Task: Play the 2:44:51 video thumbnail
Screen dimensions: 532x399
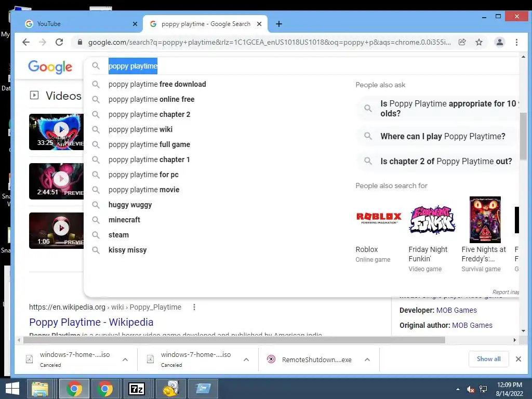Action: pos(56,181)
